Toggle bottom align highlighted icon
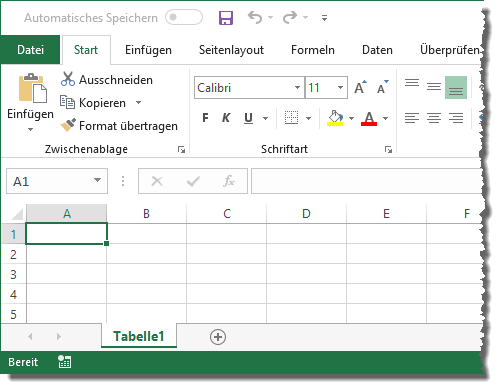The width and height of the screenshot is (501, 389). tap(456, 87)
